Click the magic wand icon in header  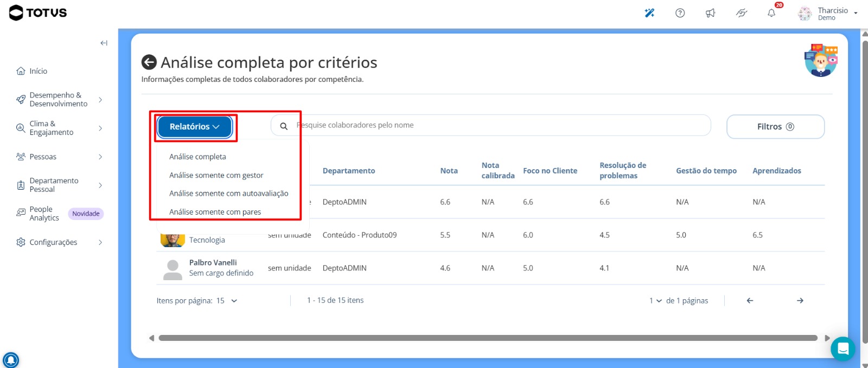649,13
